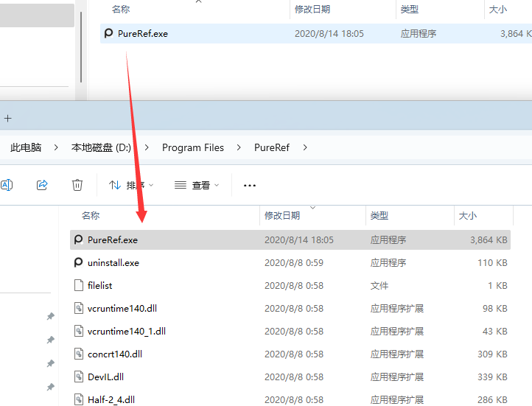Select concrt140.dll file

290,354
